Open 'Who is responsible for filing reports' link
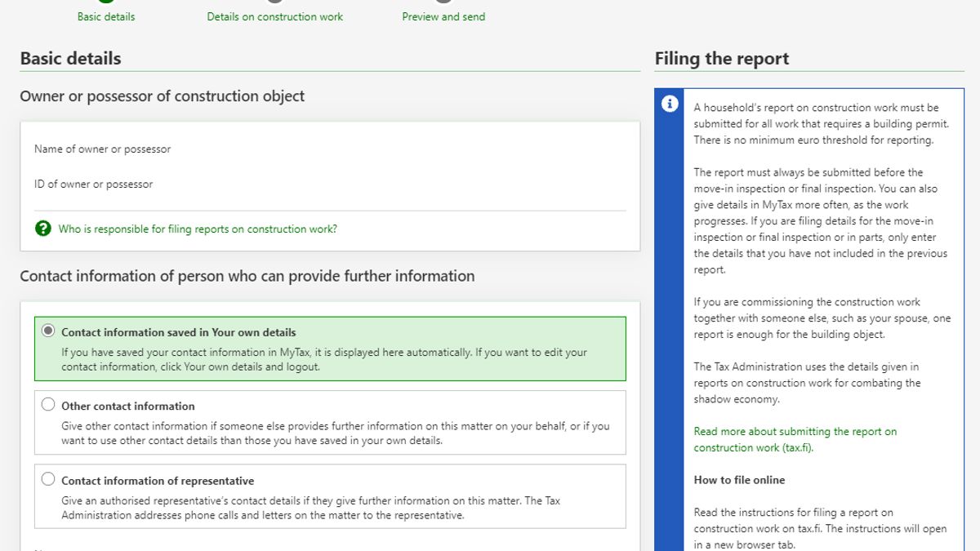This screenshot has width=980, height=551. (197, 229)
